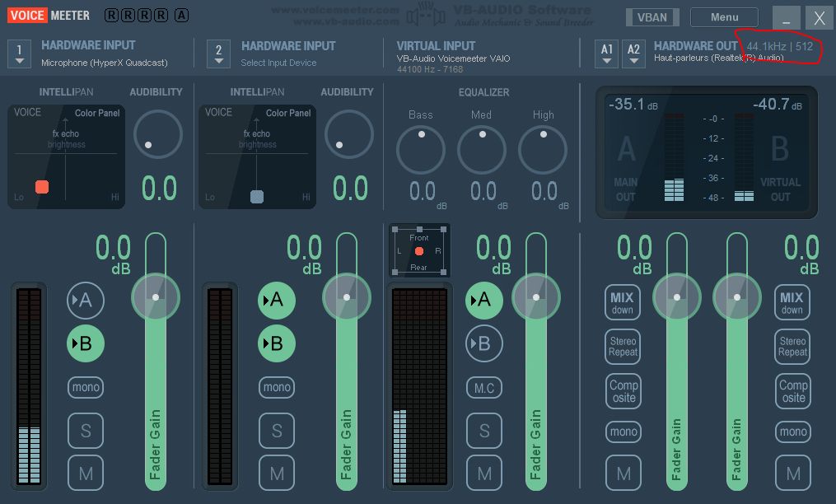Click the Hardware Input 1 fader gain knob
Screen dimensions: 836x504
tap(156, 297)
